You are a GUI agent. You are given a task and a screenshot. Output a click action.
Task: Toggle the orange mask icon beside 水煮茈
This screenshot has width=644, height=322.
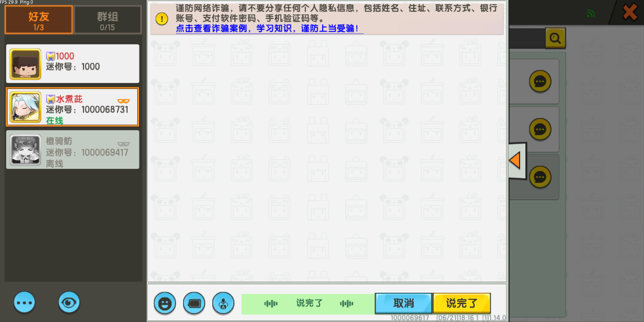point(123,100)
